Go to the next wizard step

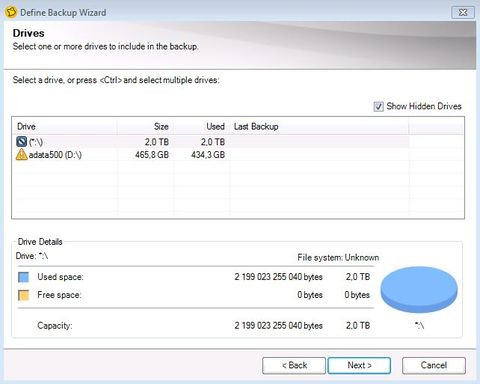click(x=359, y=365)
